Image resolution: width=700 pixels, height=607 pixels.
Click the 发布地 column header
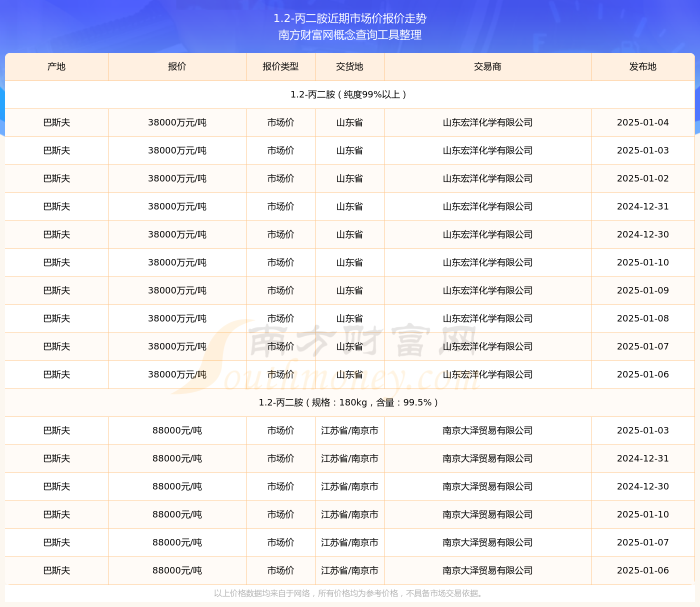643,66
